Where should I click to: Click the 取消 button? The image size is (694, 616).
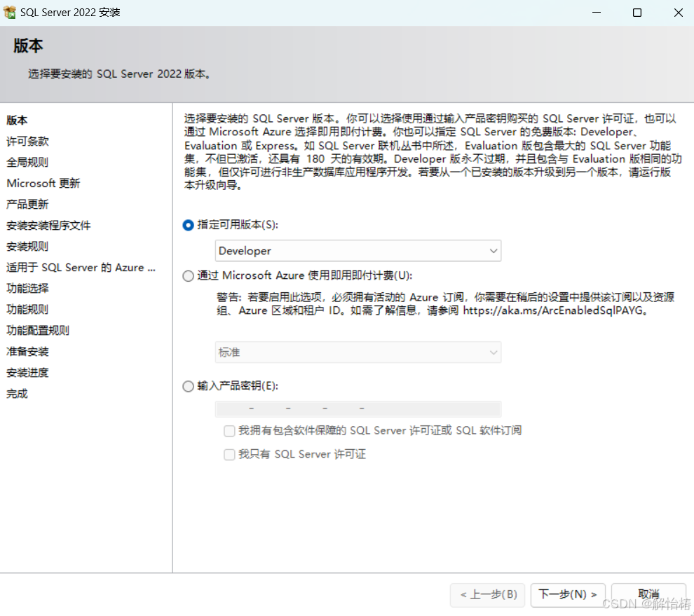point(648,595)
